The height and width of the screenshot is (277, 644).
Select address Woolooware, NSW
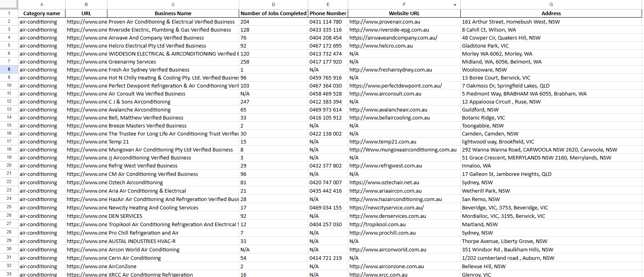point(551,70)
